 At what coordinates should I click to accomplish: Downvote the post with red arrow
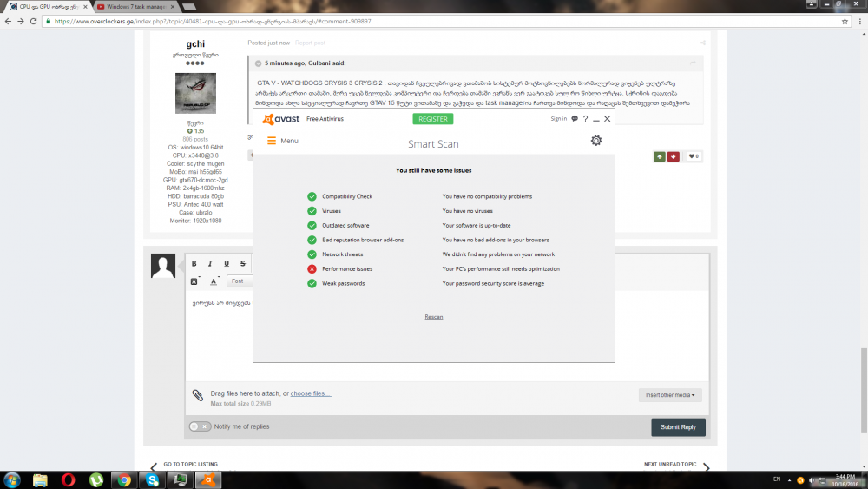674,156
